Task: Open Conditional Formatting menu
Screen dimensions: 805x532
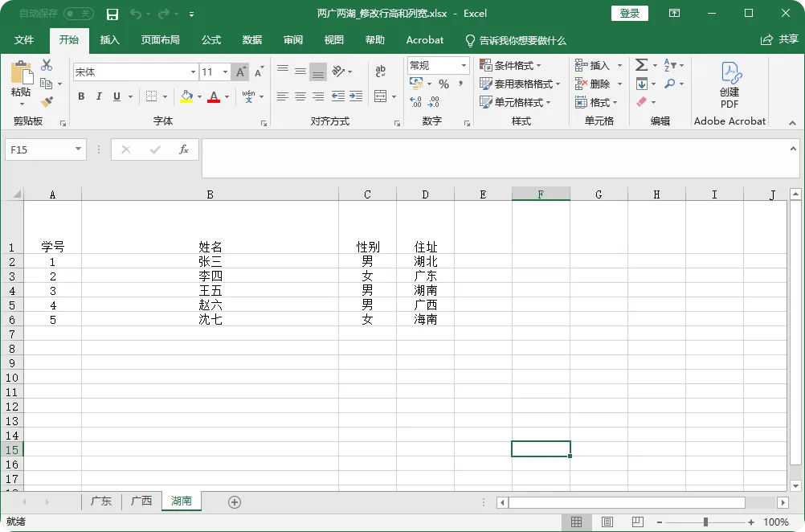Action: point(510,65)
